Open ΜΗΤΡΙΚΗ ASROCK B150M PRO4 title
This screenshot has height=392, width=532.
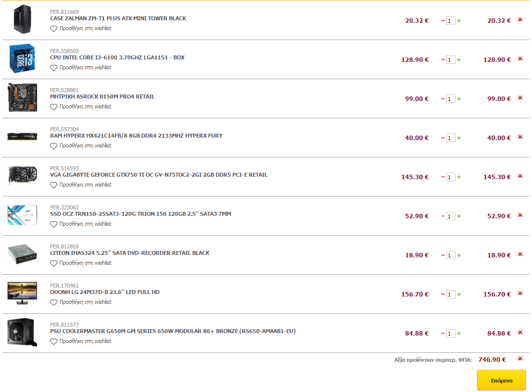[x=103, y=97]
